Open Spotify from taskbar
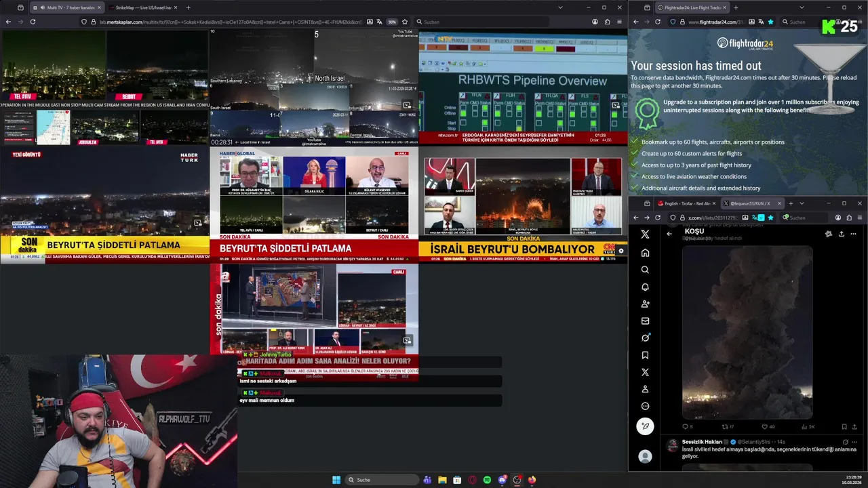This screenshot has height=488, width=868. [x=487, y=480]
